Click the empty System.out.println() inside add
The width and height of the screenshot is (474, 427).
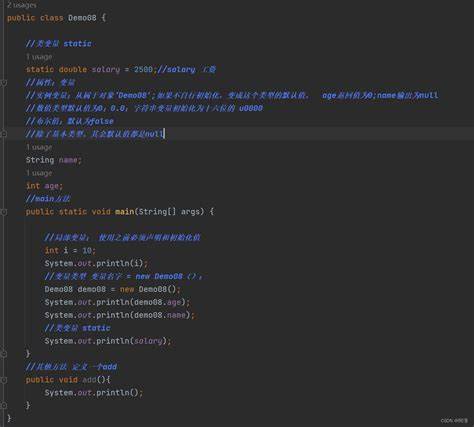click(x=94, y=393)
